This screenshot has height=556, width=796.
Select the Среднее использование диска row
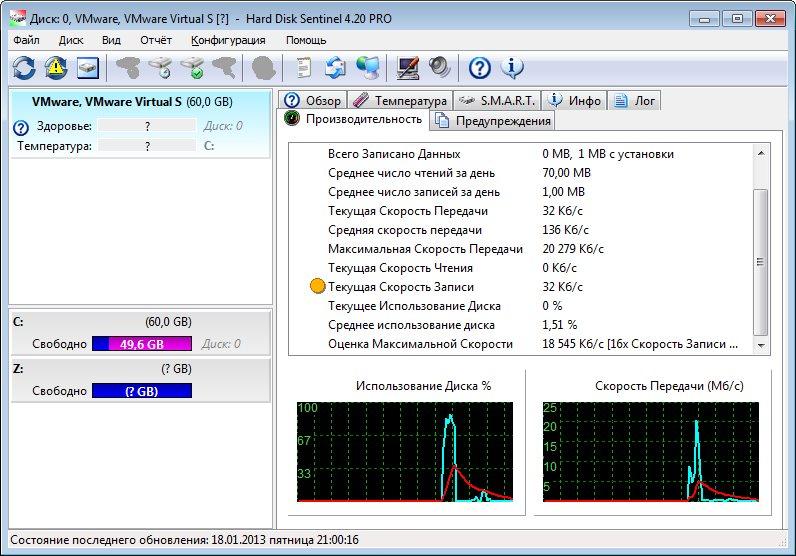point(522,325)
